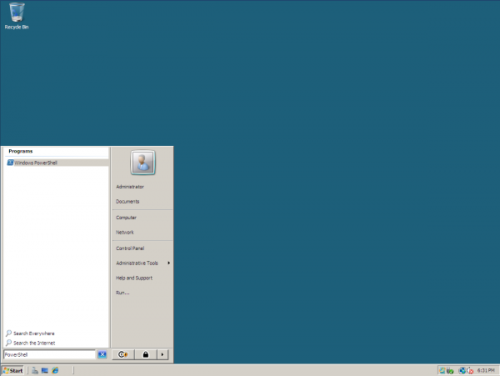Click the system clock 6:31 PM
This screenshot has width=500, height=376.
point(486,370)
